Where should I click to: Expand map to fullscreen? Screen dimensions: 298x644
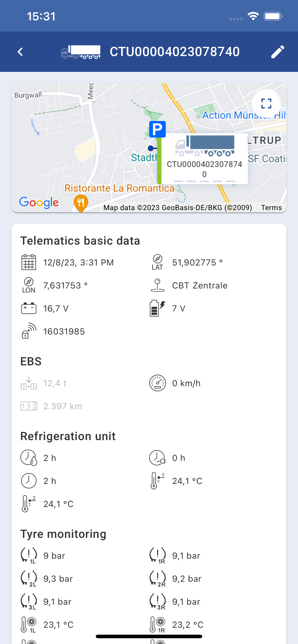click(266, 103)
